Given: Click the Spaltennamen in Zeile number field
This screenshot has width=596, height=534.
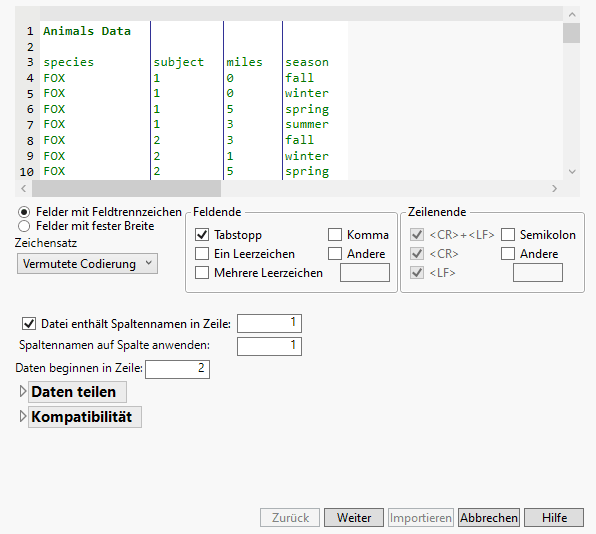Looking at the screenshot, I should (x=269, y=323).
